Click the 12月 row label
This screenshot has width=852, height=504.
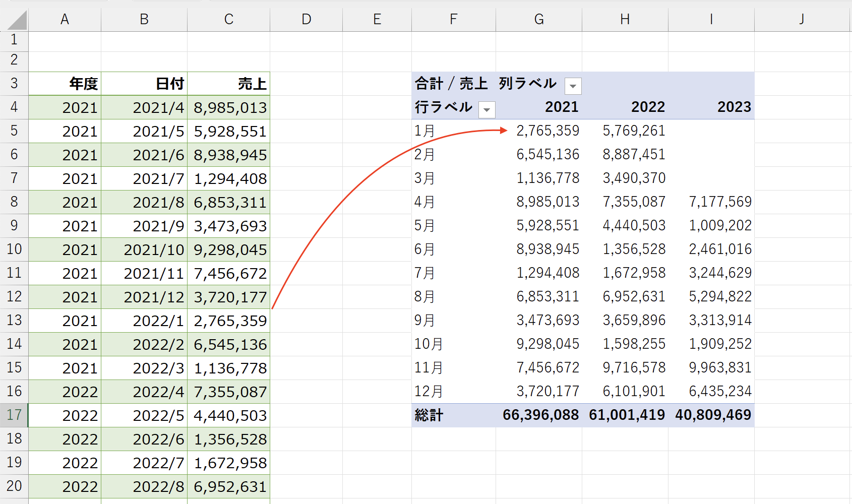(x=429, y=392)
